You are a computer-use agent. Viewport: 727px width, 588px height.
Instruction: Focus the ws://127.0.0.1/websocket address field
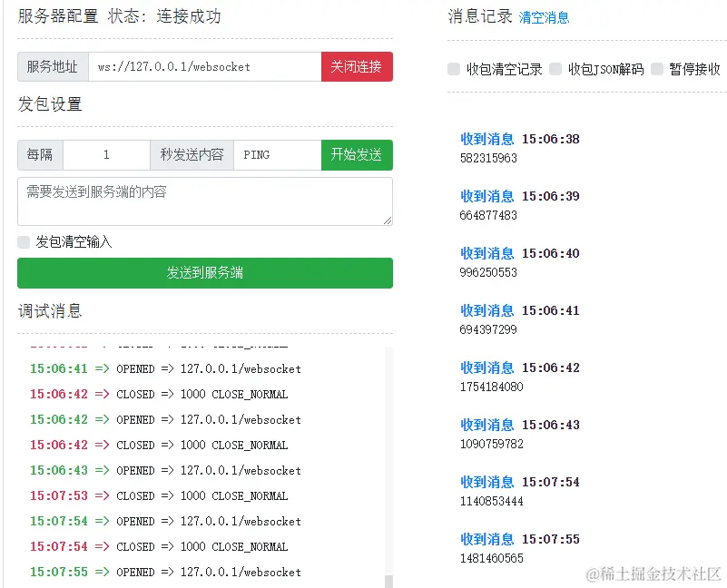tap(205, 67)
